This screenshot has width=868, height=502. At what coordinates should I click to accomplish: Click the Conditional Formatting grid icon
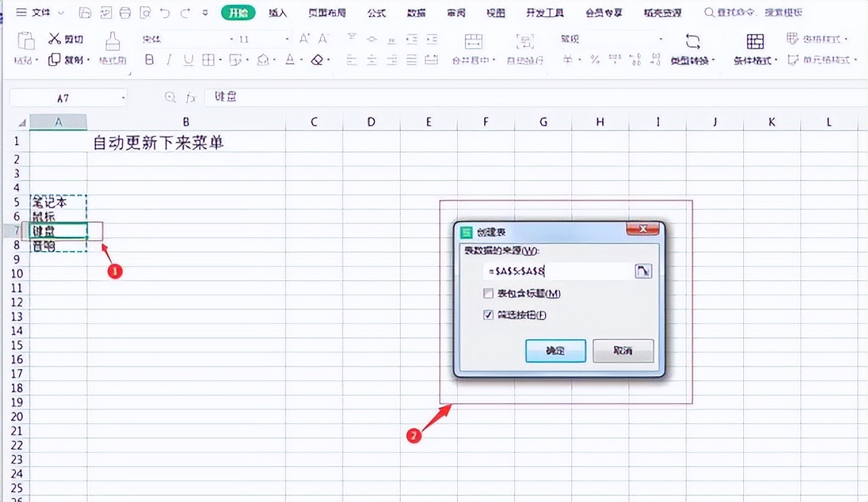[x=755, y=41]
